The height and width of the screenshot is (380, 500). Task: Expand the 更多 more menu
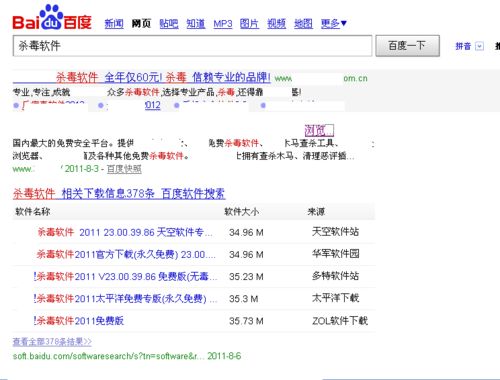(334, 24)
